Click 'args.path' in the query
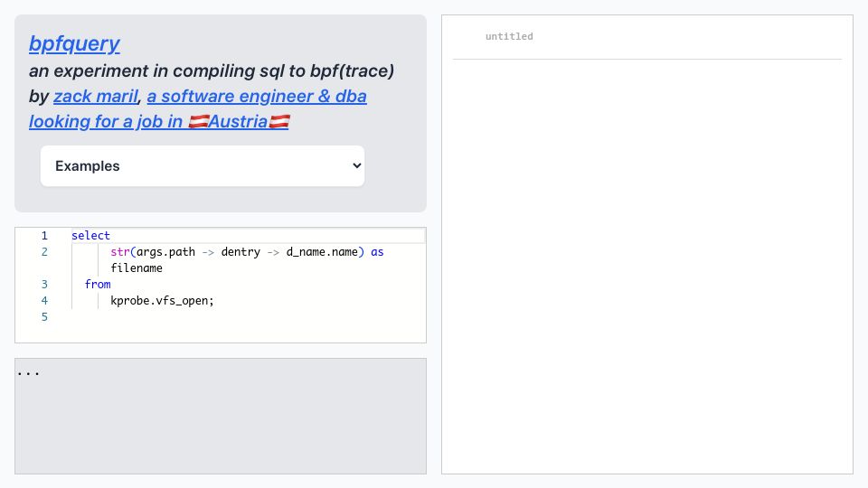Screen dimensions: 868x488 point(165,252)
